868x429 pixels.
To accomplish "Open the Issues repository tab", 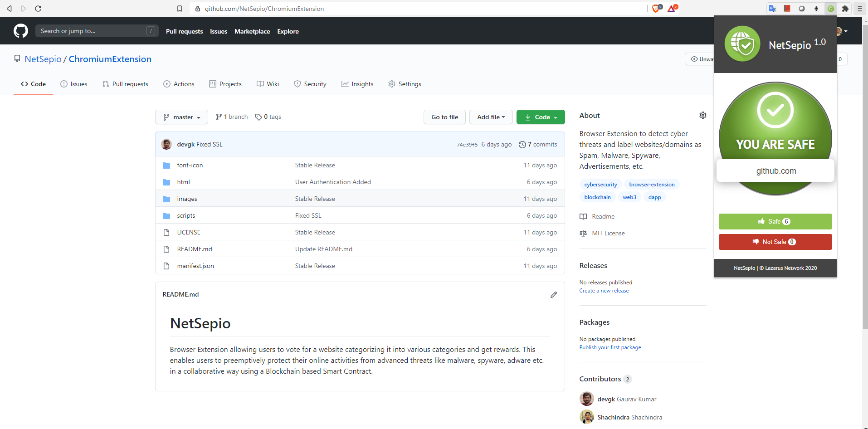I will point(73,84).
